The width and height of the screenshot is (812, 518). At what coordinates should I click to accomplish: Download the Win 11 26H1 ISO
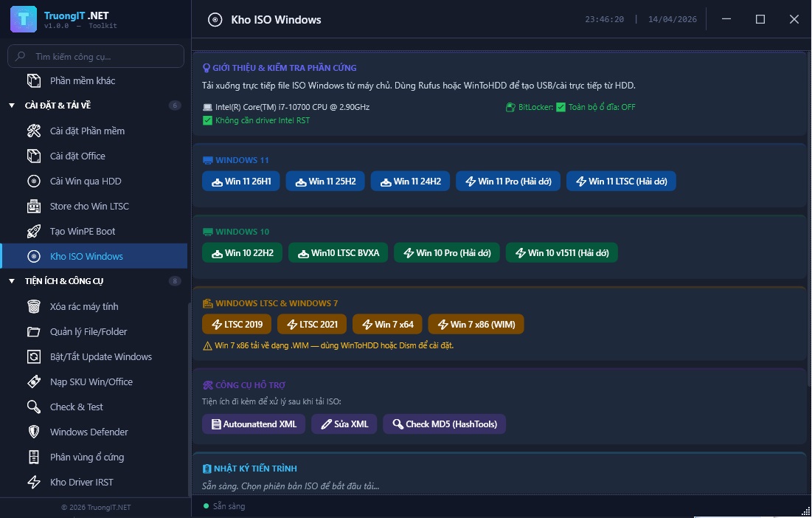click(x=241, y=182)
